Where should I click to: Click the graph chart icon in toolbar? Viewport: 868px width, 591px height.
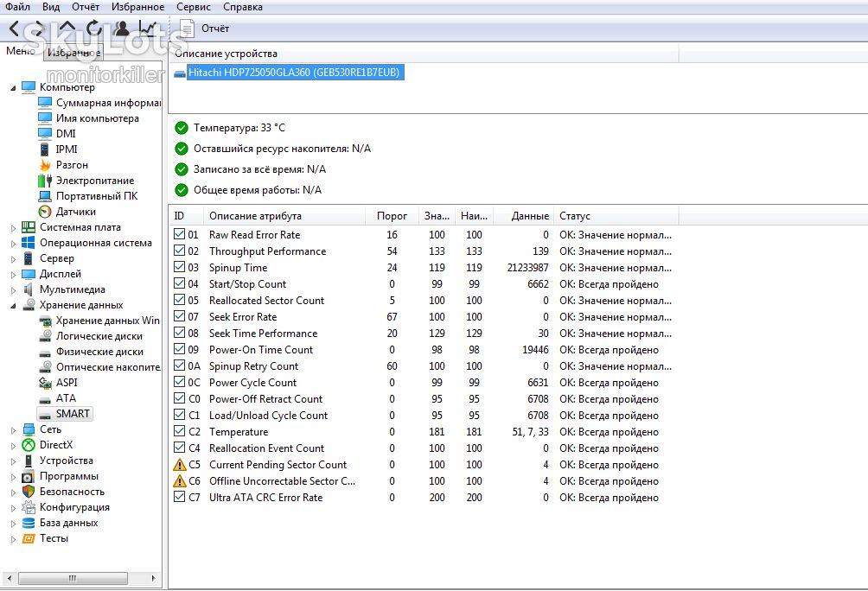click(x=148, y=29)
